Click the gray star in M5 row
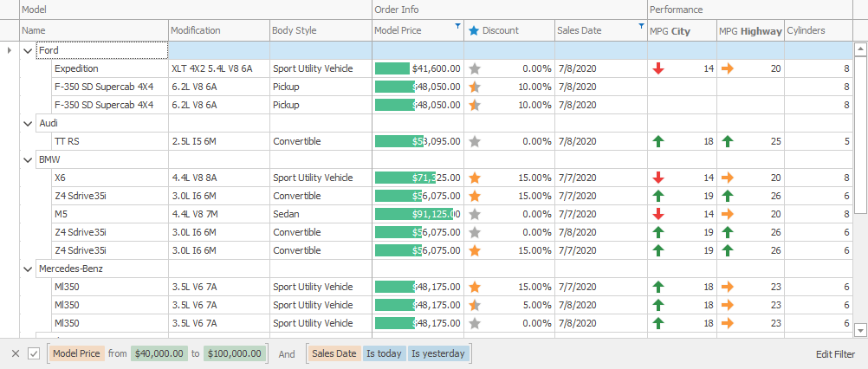868x369 pixels. [475, 214]
